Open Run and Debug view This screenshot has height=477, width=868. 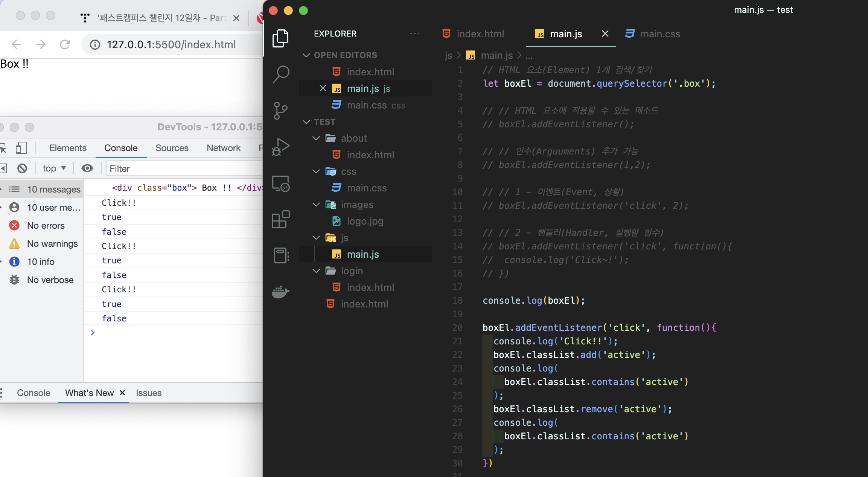click(x=281, y=147)
